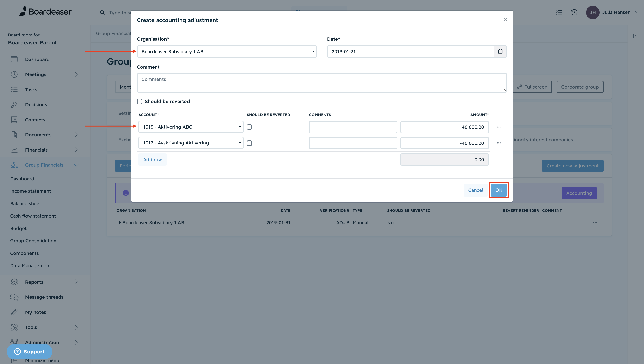Image resolution: width=644 pixels, height=364 pixels.
Task: Expand the Documents submenu chevron
Action: 76,135
